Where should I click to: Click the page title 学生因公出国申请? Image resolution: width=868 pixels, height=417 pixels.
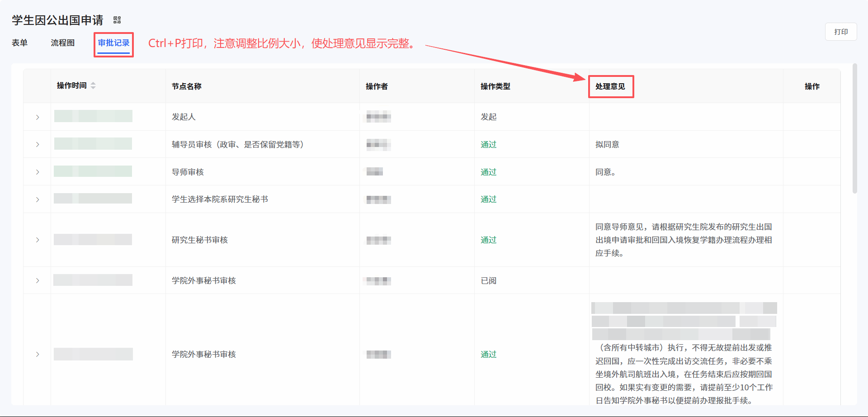[57, 20]
